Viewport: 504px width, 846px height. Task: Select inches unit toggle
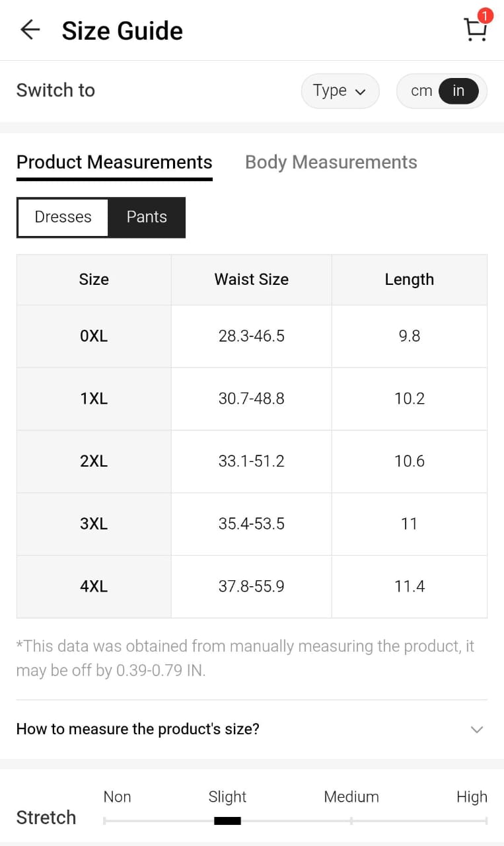458,91
